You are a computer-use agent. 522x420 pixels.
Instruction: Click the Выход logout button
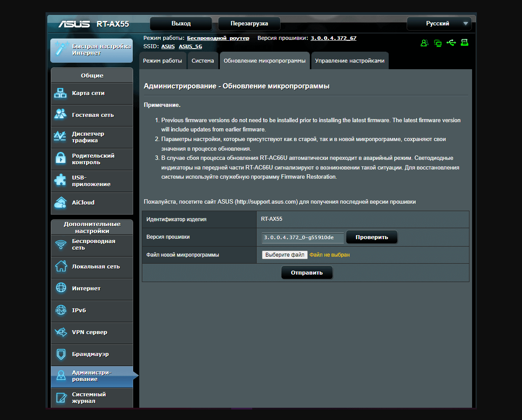[x=181, y=24]
